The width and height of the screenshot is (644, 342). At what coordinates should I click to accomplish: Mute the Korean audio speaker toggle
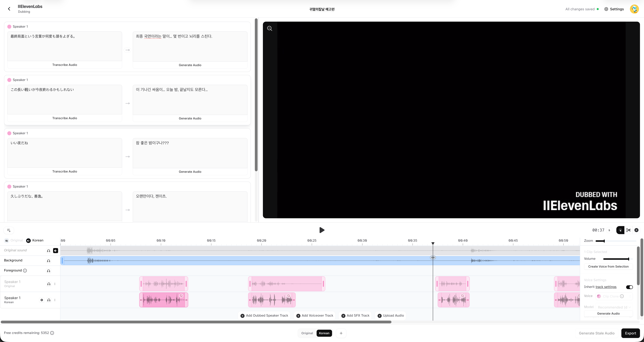tap(29, 241)
